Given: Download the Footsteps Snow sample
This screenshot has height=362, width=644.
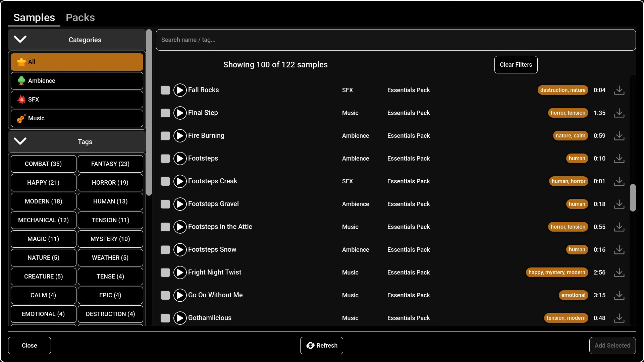Looking at the screenshot, I should [619, 250].
